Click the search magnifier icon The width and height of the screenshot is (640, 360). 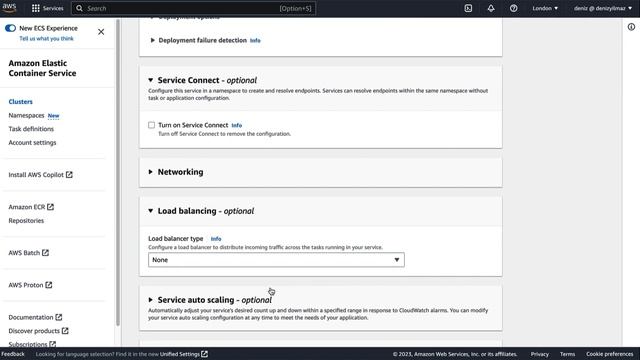tap(79, 8)
